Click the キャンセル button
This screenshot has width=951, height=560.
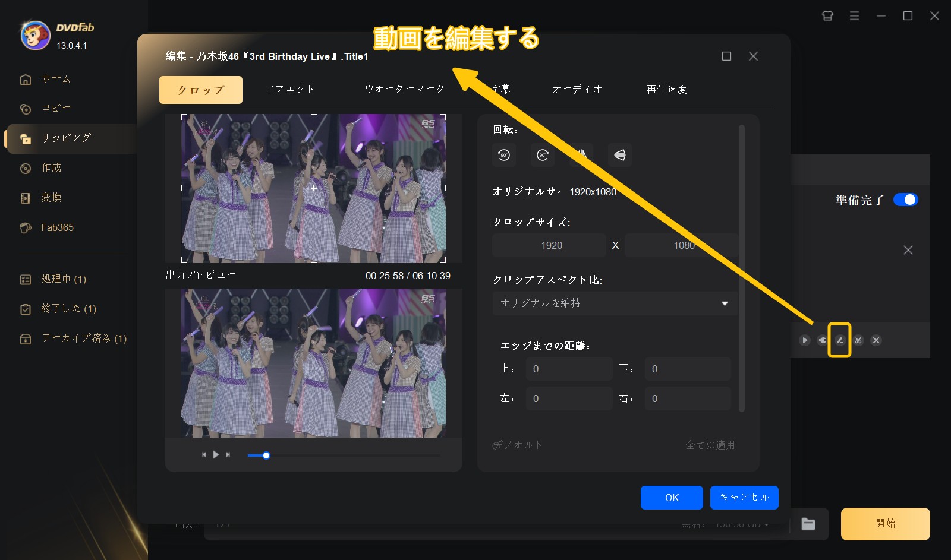tap(744, 498)
